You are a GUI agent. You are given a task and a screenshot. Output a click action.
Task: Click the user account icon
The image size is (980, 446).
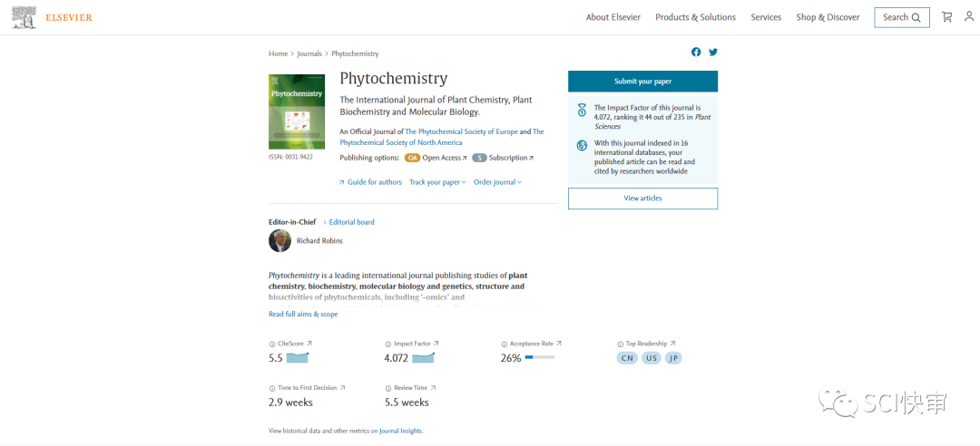tap(969, 17)
